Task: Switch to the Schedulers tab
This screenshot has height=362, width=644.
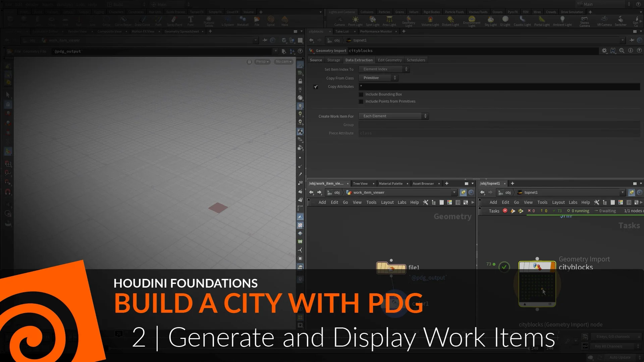Action: click(416, 60)
